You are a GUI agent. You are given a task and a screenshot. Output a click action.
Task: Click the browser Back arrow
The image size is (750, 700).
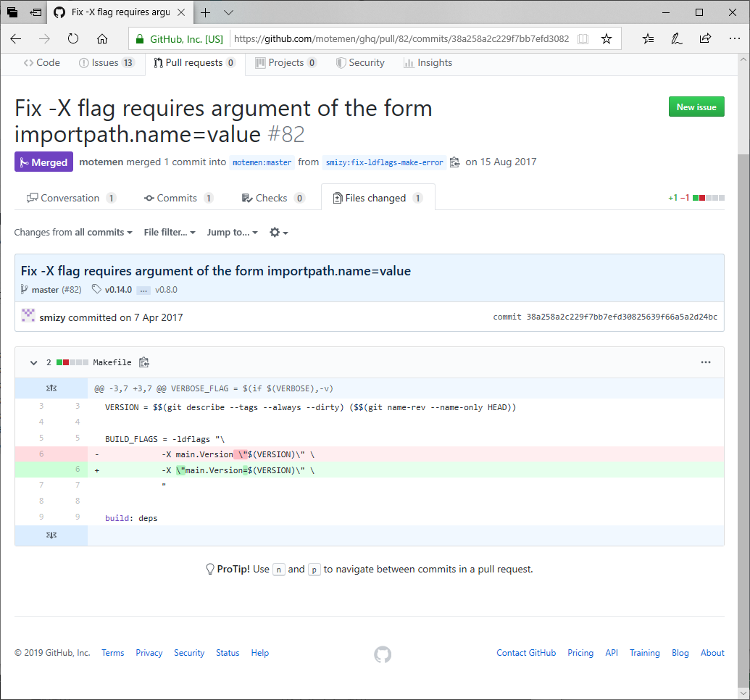16,38
